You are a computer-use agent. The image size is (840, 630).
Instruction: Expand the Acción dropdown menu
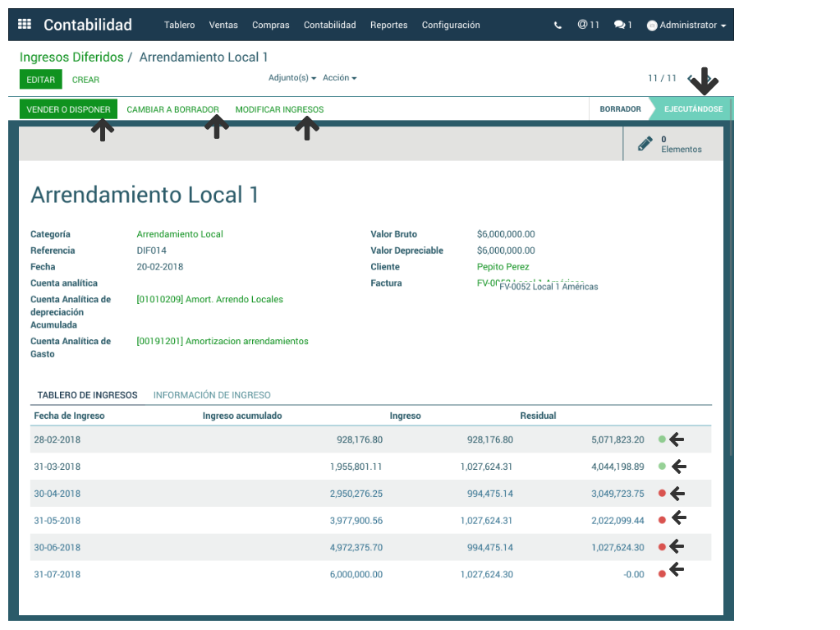click(339, 78)
